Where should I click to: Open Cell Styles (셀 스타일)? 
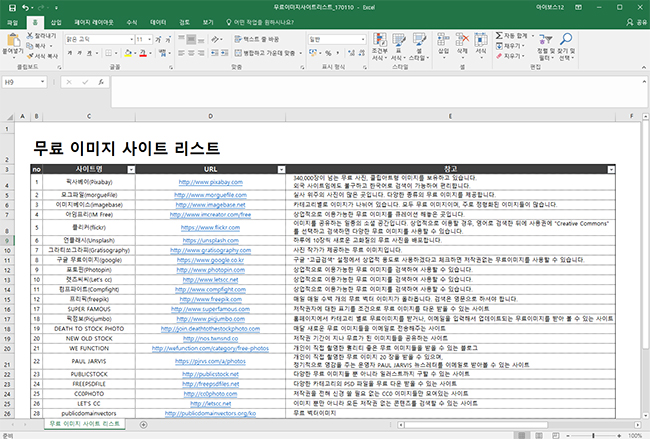click(419, 46)
